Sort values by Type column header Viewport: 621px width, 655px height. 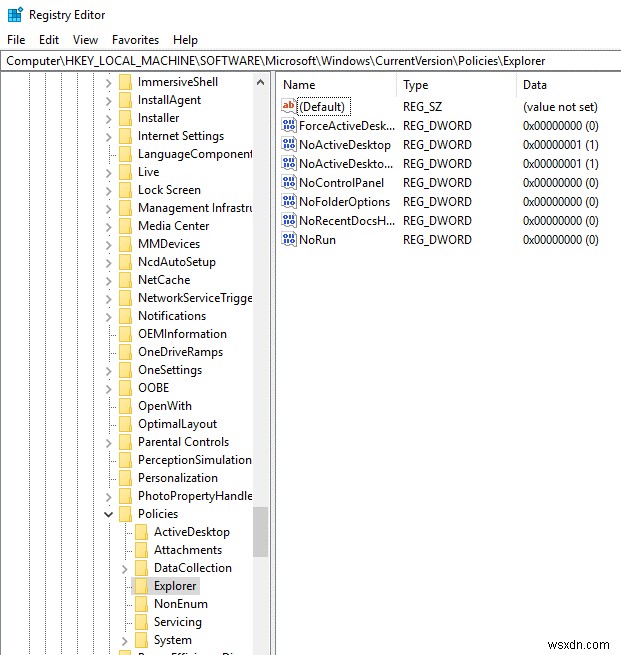pos(456,85)
